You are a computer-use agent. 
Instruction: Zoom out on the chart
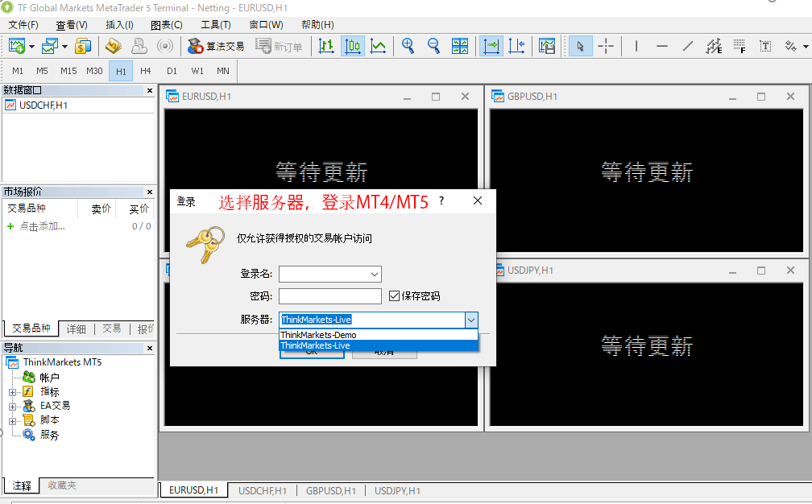[433, 46]
